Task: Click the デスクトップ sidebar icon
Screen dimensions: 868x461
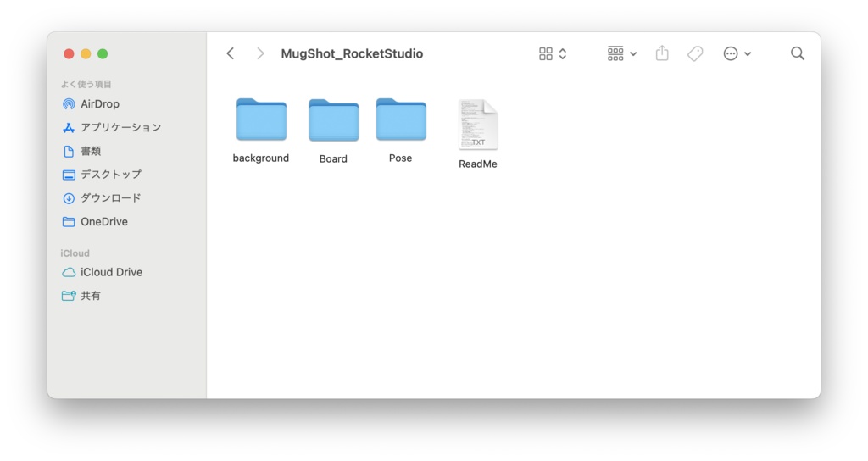Action: coord(69,175)
